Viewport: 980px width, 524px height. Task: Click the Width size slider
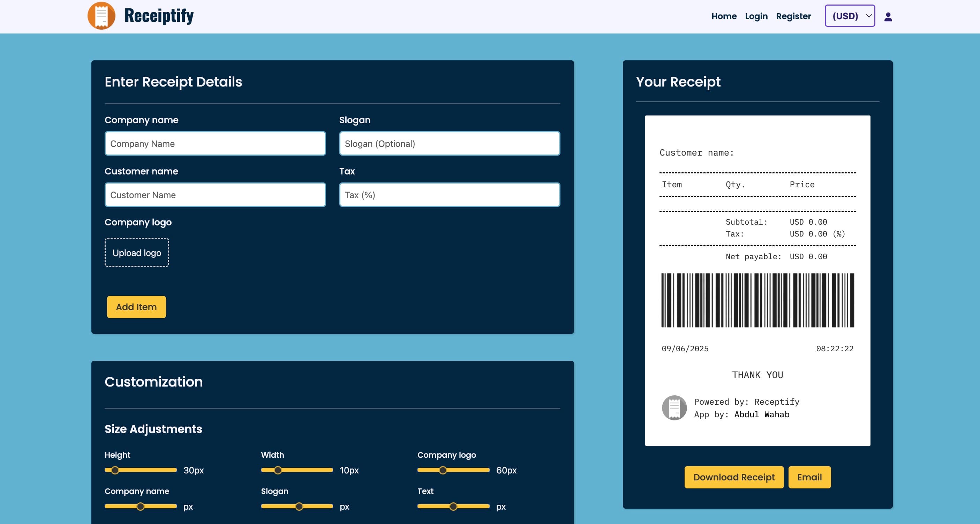pyautogui.click(x=297, y=470)
